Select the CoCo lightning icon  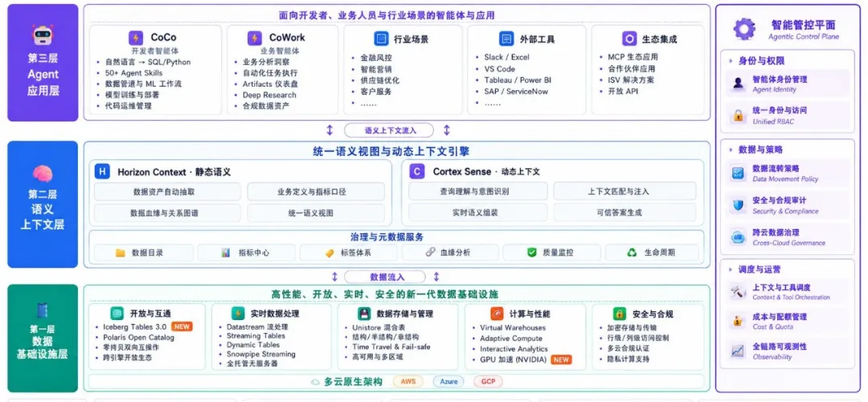click(136, 38)
